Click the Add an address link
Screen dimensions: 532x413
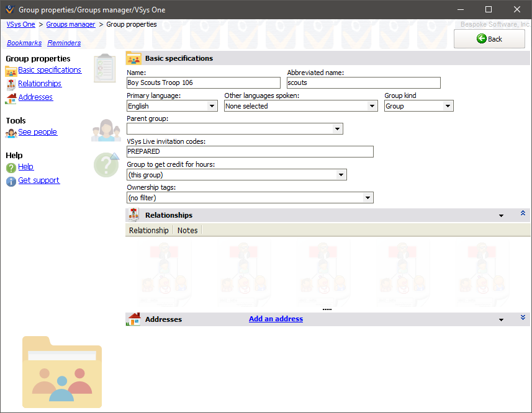(276, 319)
